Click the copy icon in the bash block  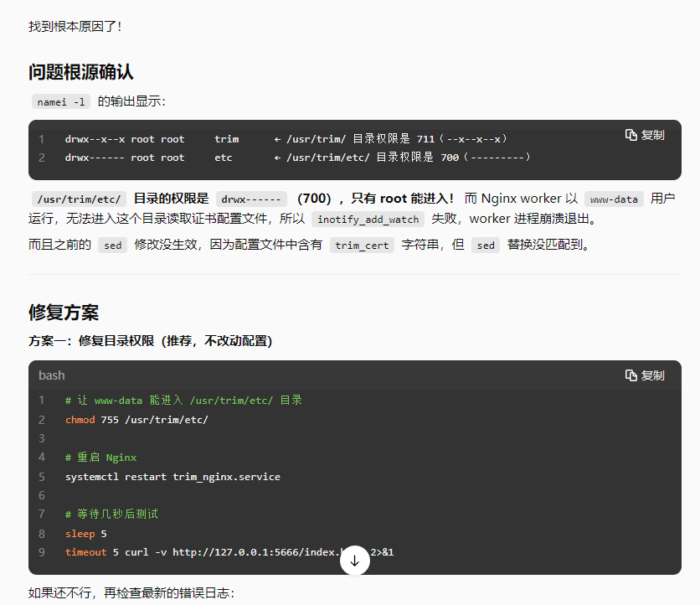(x=631, y=375)
